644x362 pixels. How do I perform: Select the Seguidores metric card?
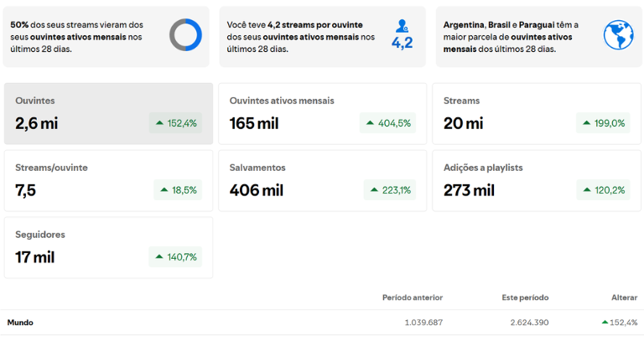pyautogui.click(x=108, y=247)
